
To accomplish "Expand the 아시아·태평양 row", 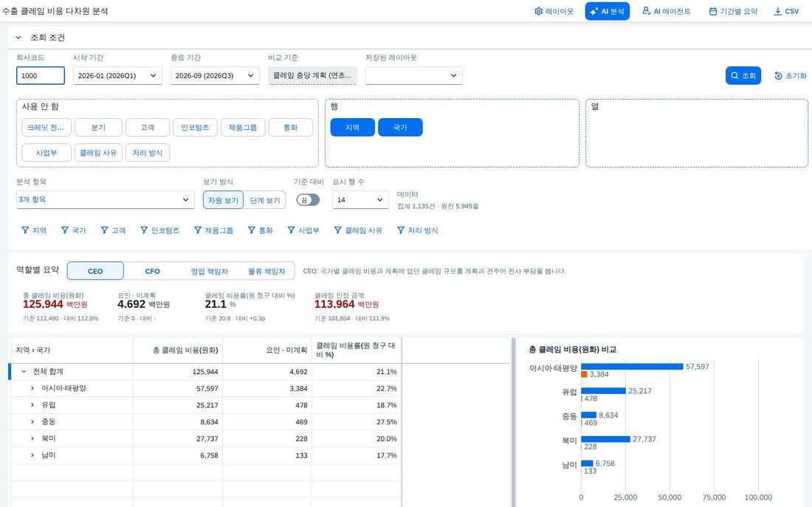I will pyautogui.click(x=32, y=388).
